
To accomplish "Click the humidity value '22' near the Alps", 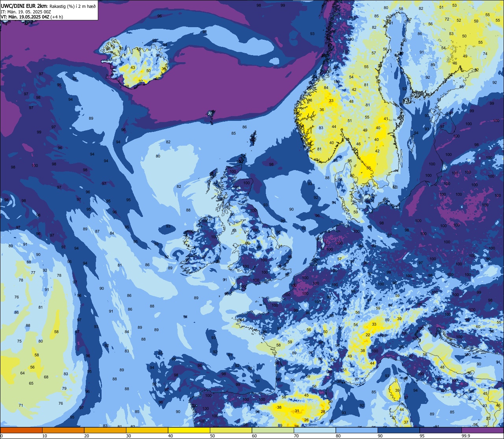I will tap(368, 335).
